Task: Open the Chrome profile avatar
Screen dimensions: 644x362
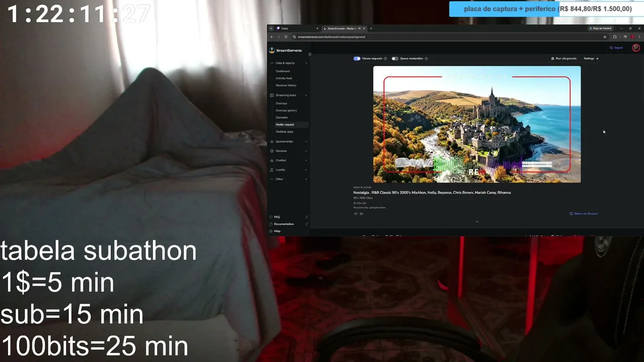Action: (632, 37)
